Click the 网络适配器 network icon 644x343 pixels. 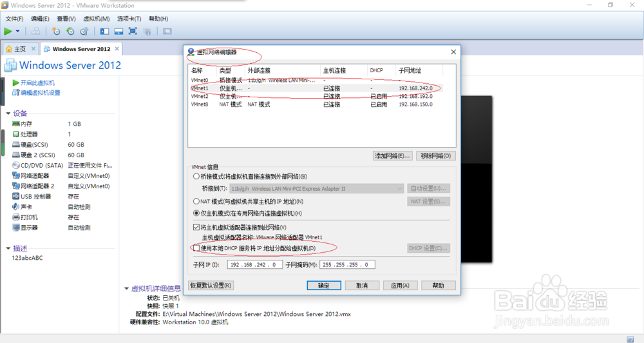[x=16, y=175]
